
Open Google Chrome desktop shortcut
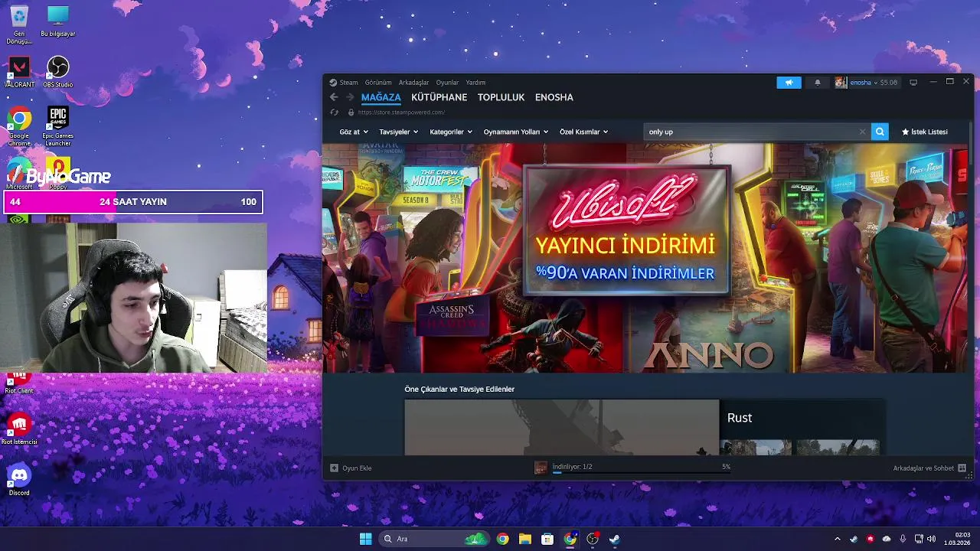tap(19, 127)
